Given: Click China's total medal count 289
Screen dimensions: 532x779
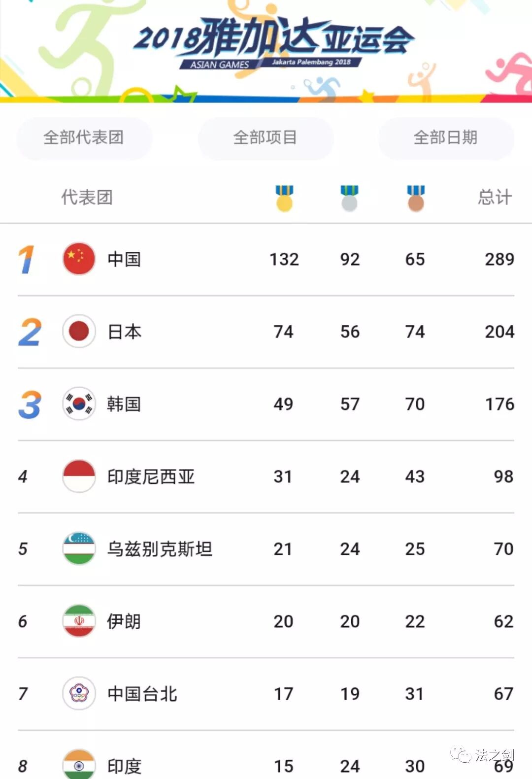Looking at the screenshot, I should point(499,259).
